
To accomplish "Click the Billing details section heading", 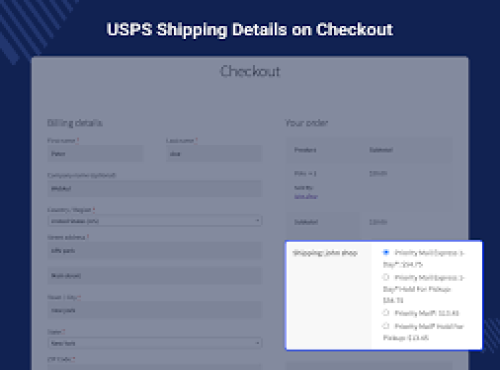I will coord(75,123).
